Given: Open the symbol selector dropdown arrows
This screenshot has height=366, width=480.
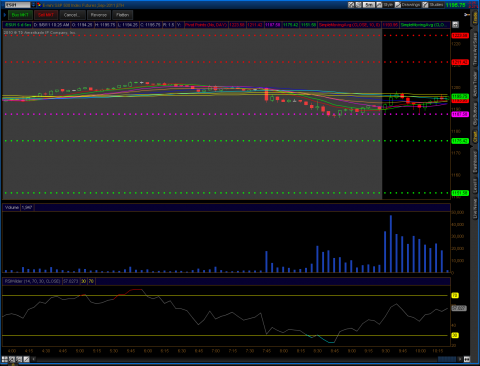Looking at the screenshot, I should (33, 5).
